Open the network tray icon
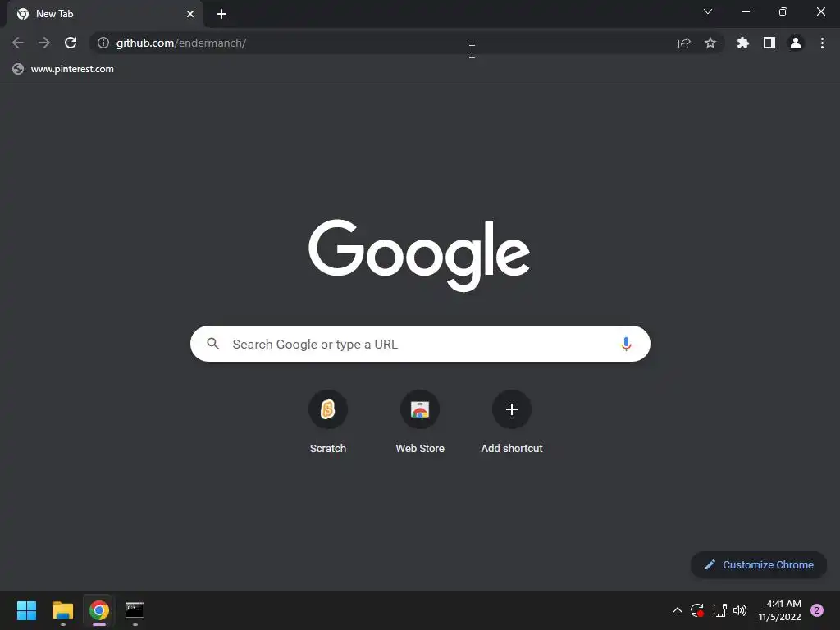 [x=719, y=610]
